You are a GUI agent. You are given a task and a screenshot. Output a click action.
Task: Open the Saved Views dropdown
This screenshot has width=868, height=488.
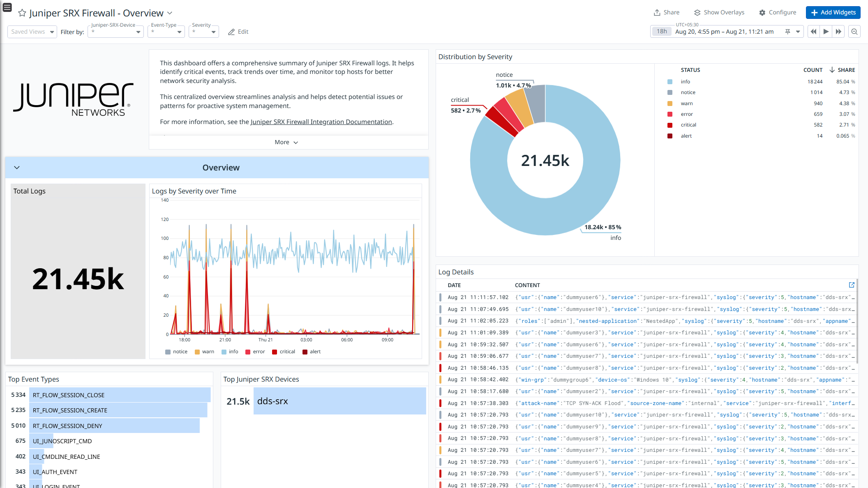(32, 32)
